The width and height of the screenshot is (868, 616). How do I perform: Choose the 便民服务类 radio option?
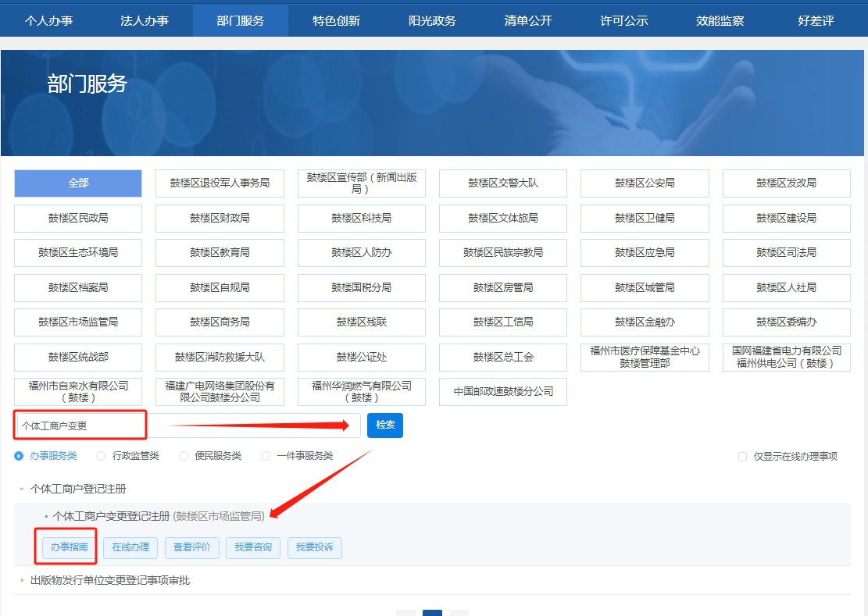(184, 456)
